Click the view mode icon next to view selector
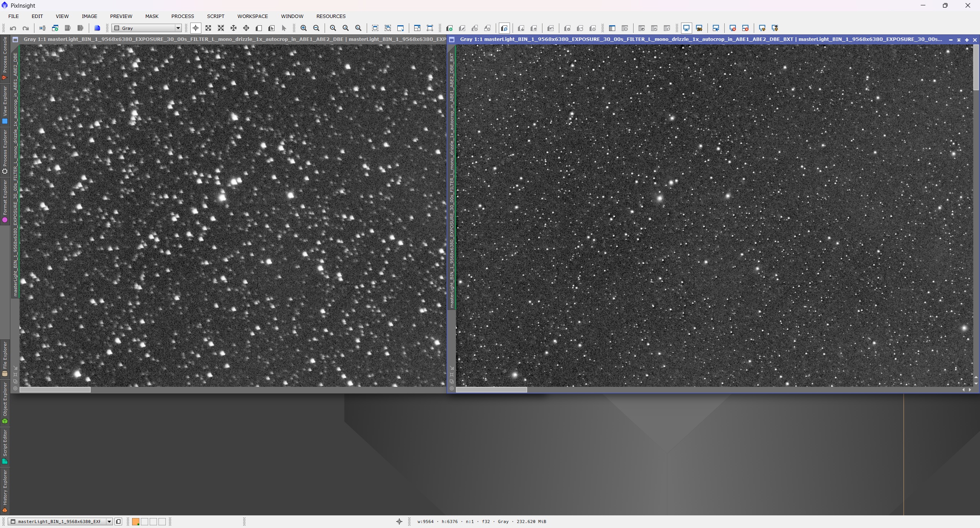The height and width of the screenshot is (528, 980). click(118, 521)
